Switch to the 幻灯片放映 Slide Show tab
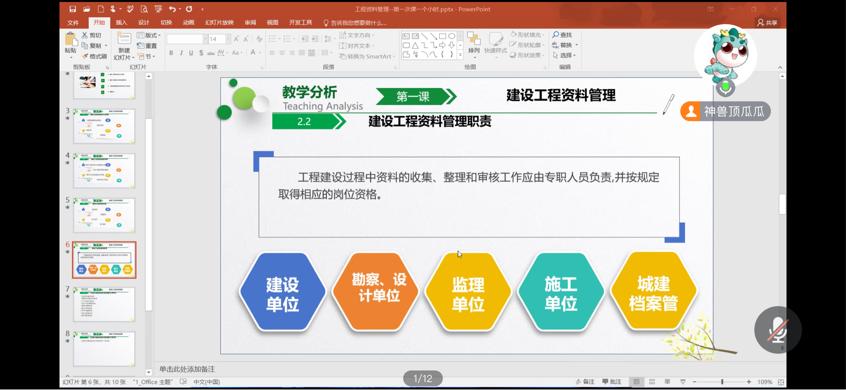 click(x=219, y=23)
